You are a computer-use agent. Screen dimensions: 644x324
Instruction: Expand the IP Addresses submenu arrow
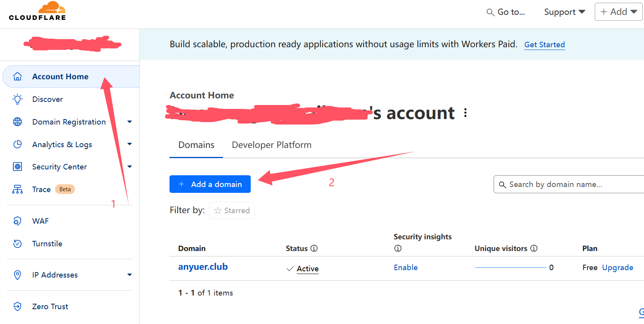tap(130, 275)
